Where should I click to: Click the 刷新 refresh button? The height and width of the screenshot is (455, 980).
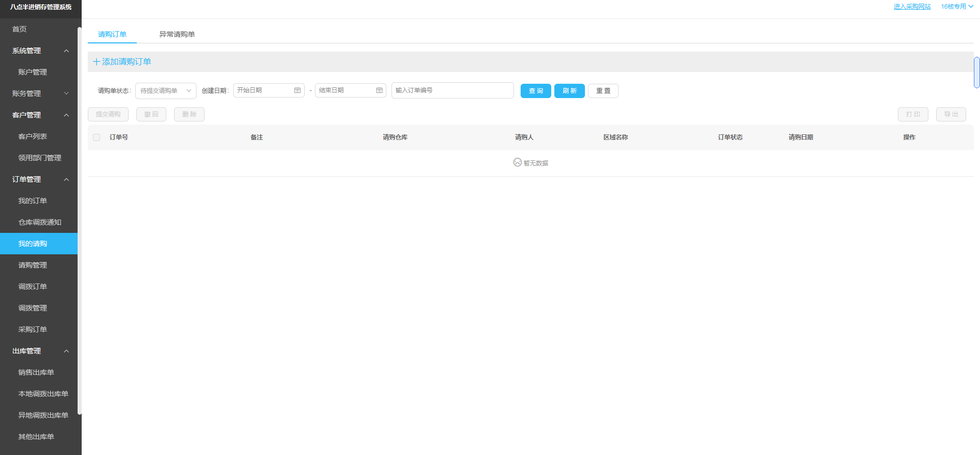(x=570, y=91)
